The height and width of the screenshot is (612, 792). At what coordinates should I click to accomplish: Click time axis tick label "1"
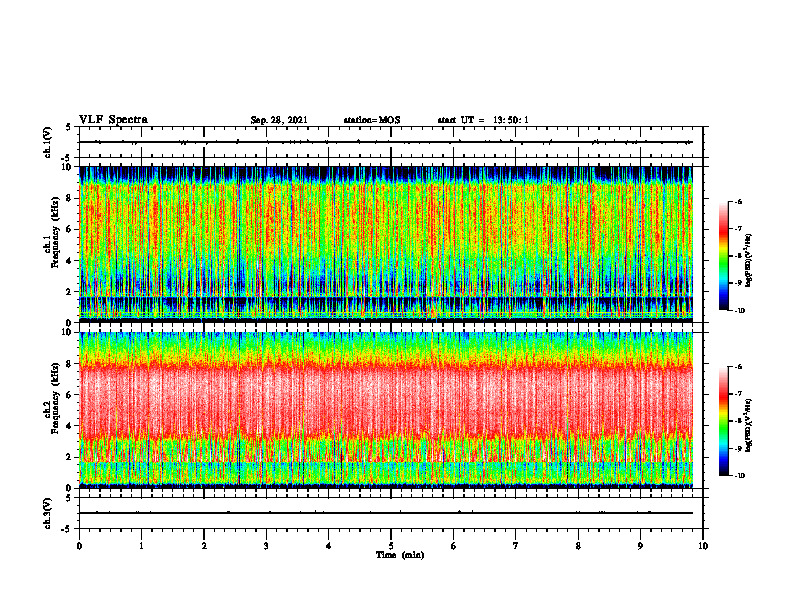click(141, 546)
